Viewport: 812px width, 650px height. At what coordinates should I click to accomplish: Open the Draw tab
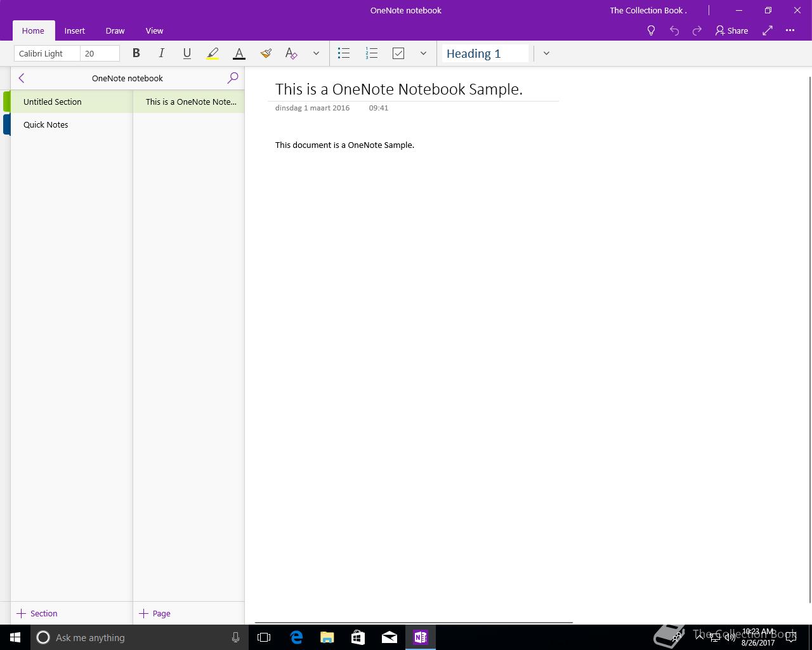tap(115, 30)
